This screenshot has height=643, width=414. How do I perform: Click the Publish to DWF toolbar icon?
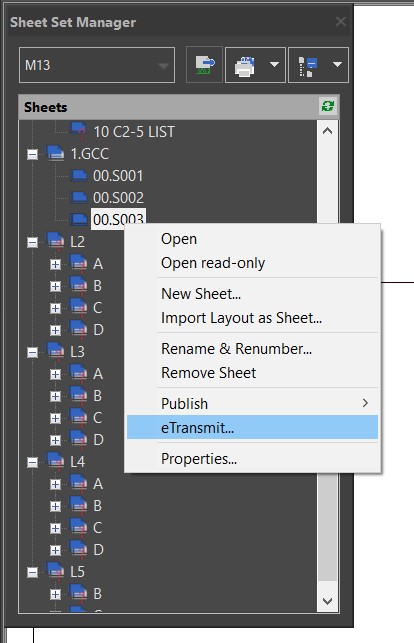tap(204, 65)
